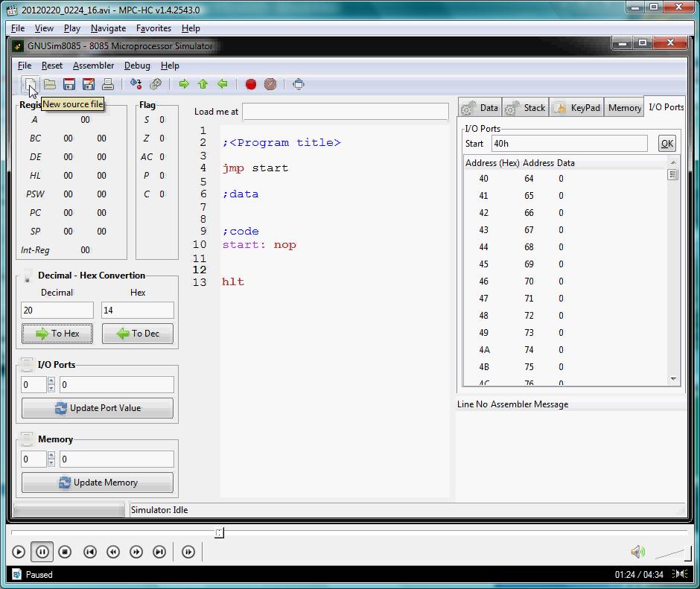Save the program using the floppy icon
700x589 pixels.
(x=69, y=84)
